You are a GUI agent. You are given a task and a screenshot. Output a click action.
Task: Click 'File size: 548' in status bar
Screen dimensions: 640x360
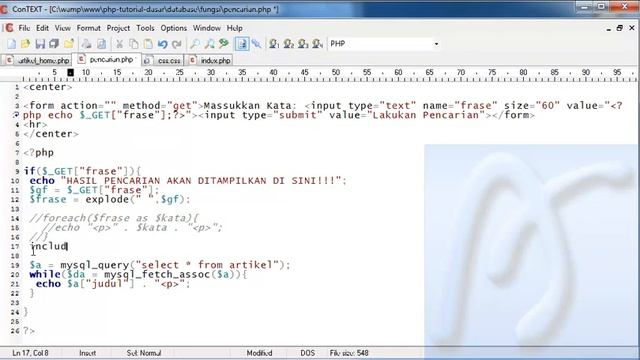tap(349, 353)
